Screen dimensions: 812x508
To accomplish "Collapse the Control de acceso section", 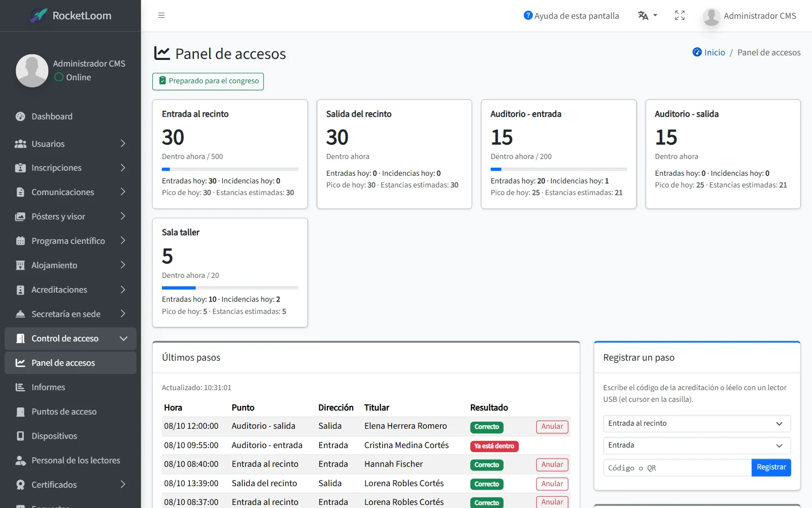I will 123,338.
